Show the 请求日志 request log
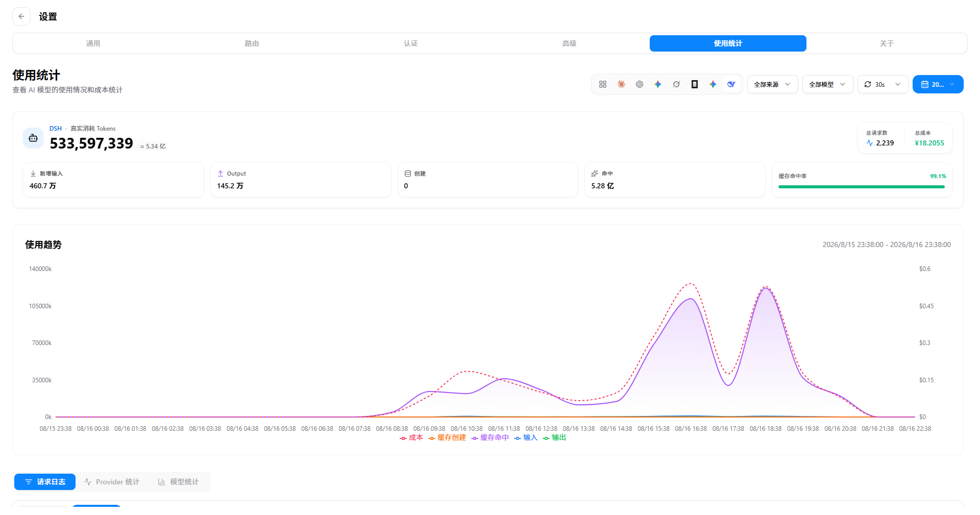 tap(45, 482)
